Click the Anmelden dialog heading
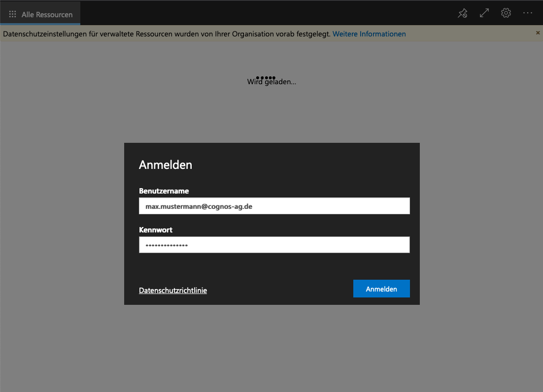543x392 pixels. 166,165
